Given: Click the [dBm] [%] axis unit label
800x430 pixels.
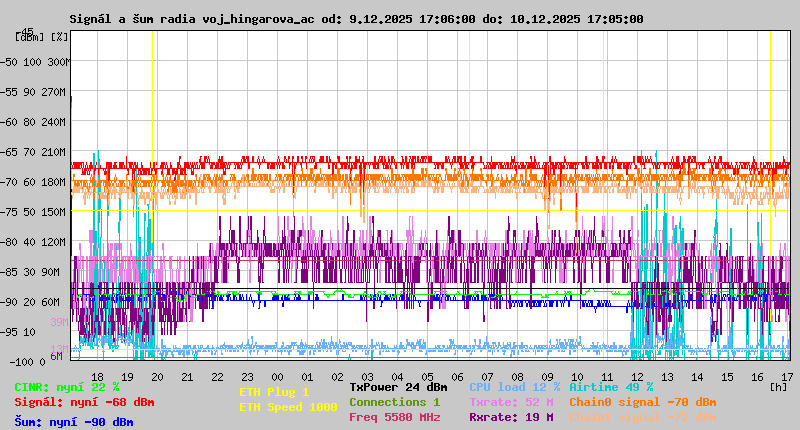Looking at the screenshot, I should 42,36.
